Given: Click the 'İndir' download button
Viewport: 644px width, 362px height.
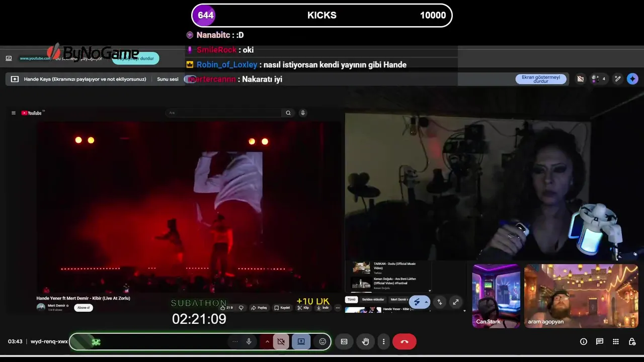Looking at the screenshot, I should 323,308.
